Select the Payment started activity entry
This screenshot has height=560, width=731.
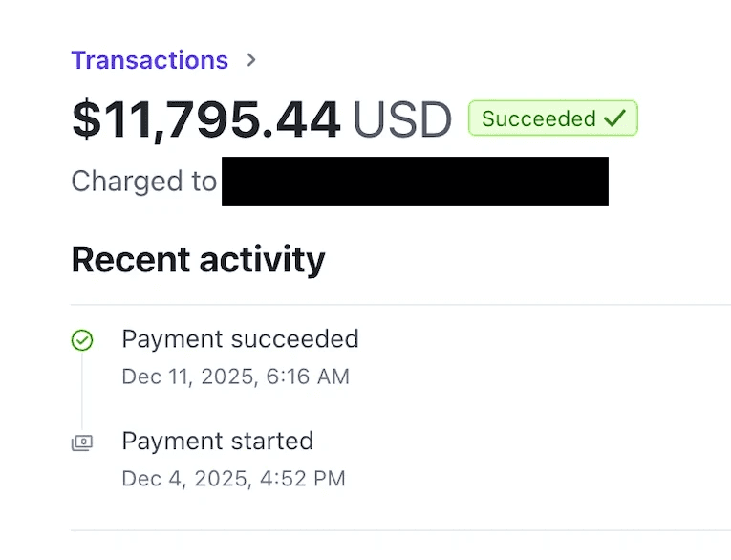click(x=217, y=441)
